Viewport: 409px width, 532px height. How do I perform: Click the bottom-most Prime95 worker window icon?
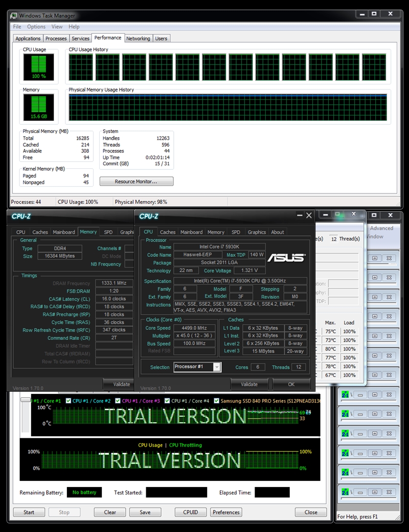click(345, 492)
